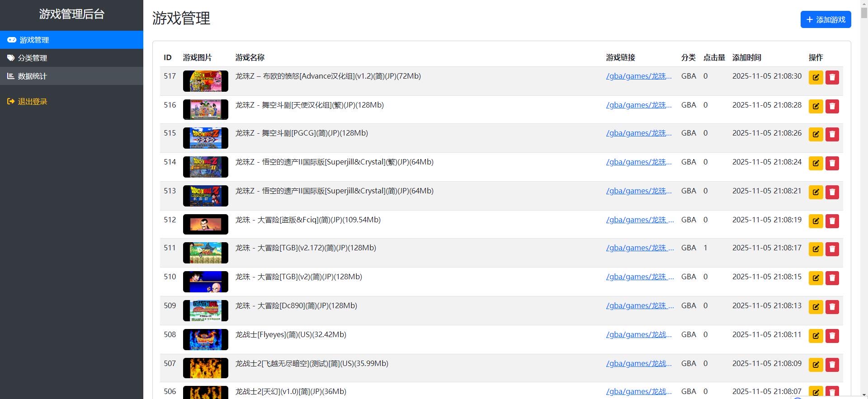Follow game link in row 510
The height and width of the screenshot is (399, 868).
pyautogui.click(x=640, y=277)
